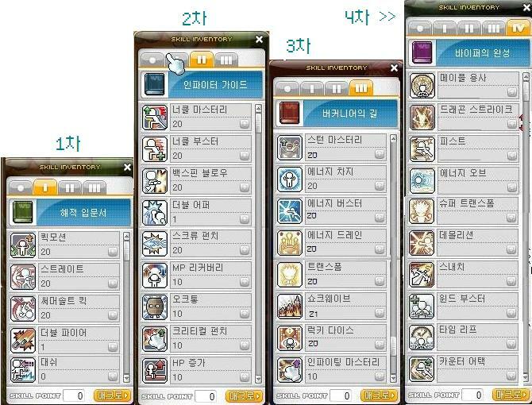Click 매크로 button in 2차 window

point(244,395)
